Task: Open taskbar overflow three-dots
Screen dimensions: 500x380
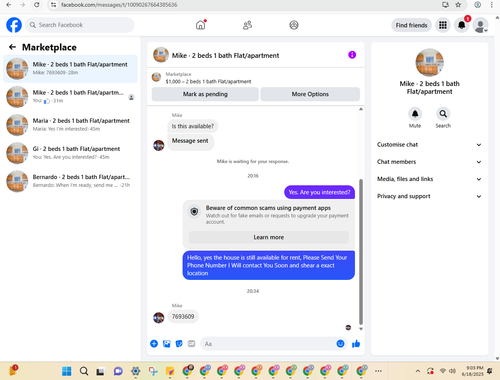Action: (378, 371)
